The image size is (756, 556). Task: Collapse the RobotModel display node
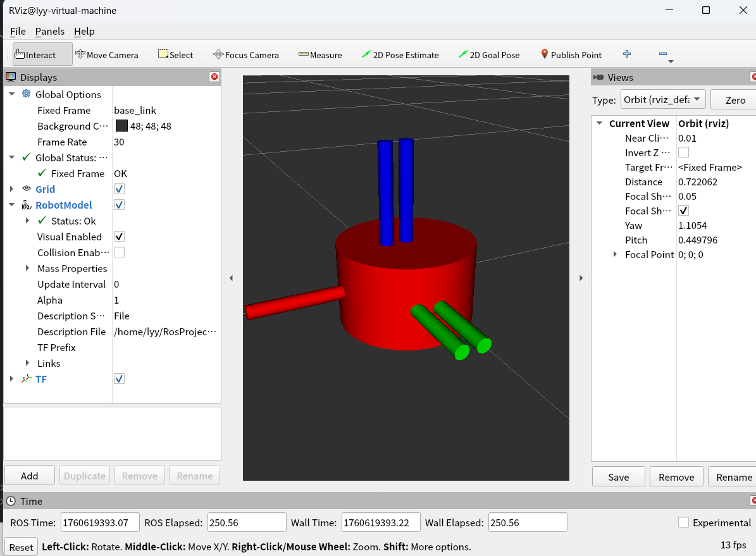point(11,205)
